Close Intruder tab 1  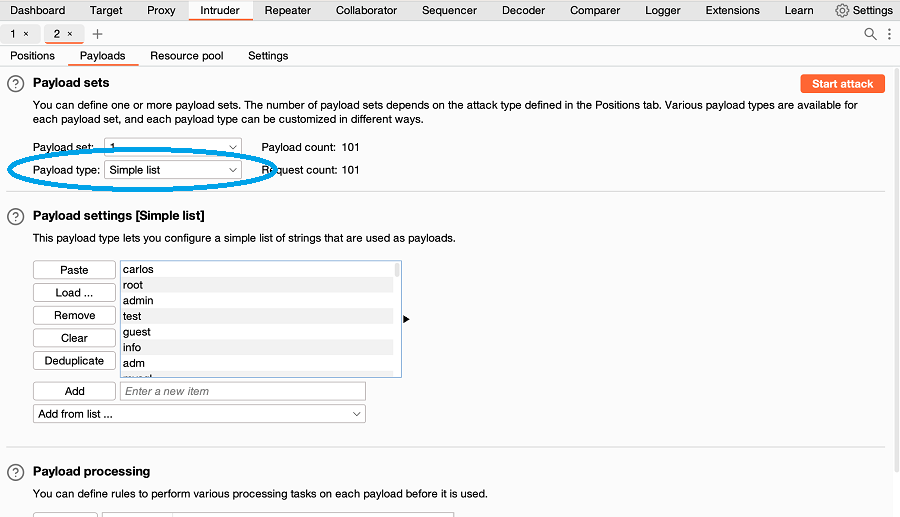[x=26, y=34]
